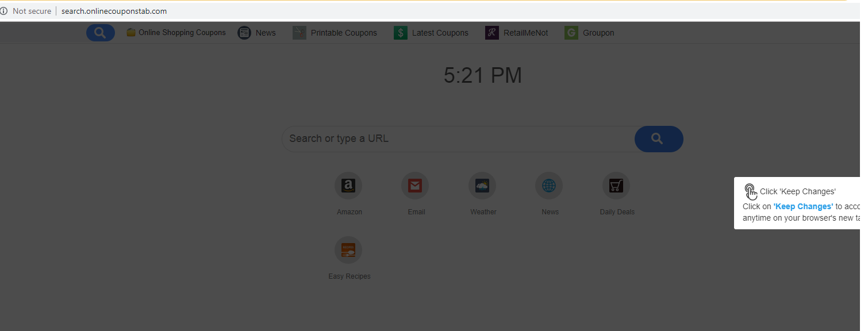Viewport: 868px width, 331px height.
Task: Open the Groupon toolbar link
Action: [x=590, y=33]
